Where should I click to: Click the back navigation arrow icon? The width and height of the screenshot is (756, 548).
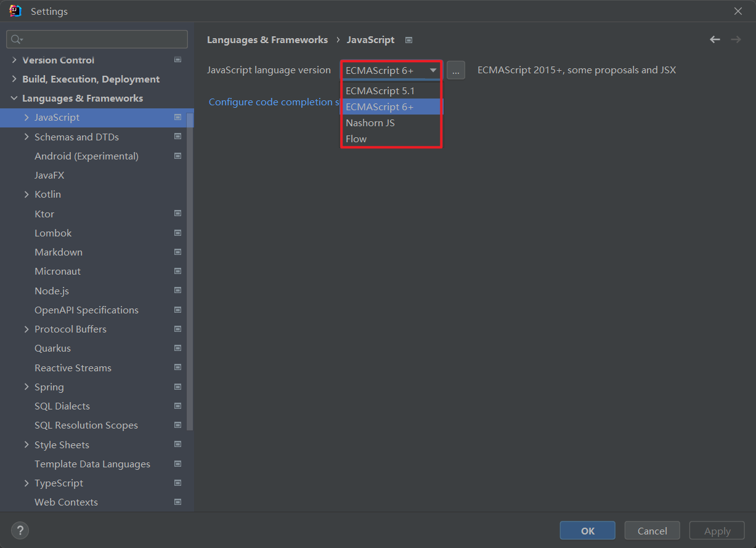715,39
